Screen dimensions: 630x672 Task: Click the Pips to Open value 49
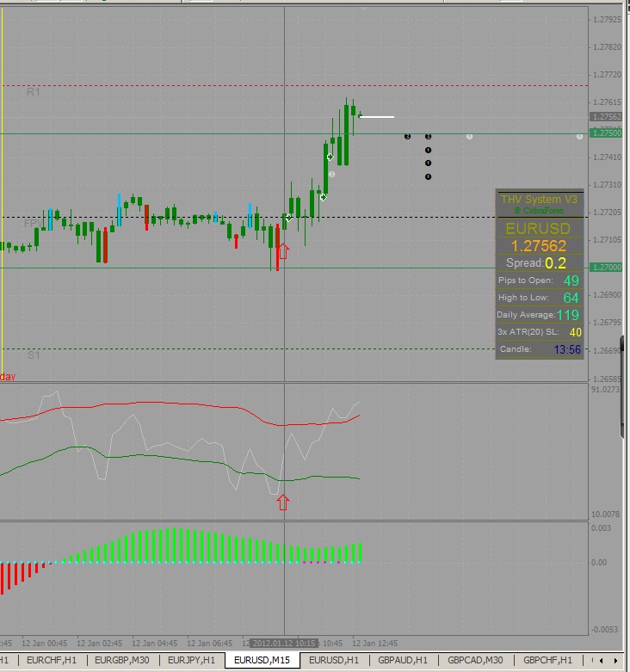point(571,281)
